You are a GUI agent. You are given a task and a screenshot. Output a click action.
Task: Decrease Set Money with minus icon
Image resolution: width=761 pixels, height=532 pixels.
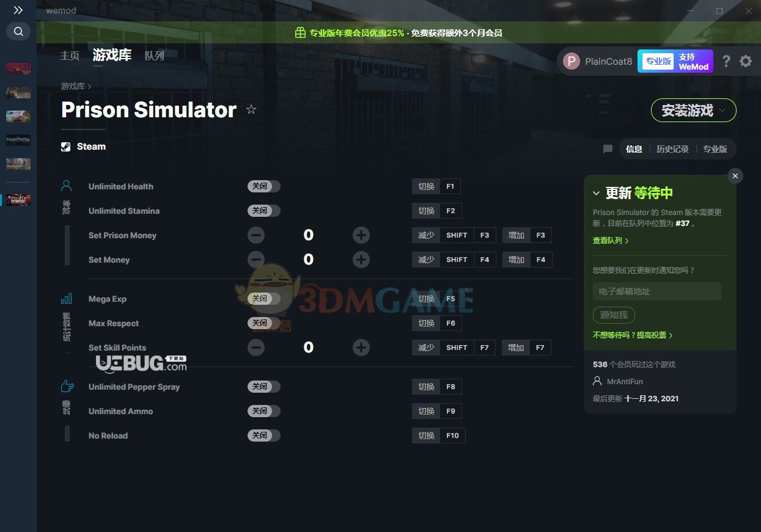pyautogui.click(x=256, y=260)
